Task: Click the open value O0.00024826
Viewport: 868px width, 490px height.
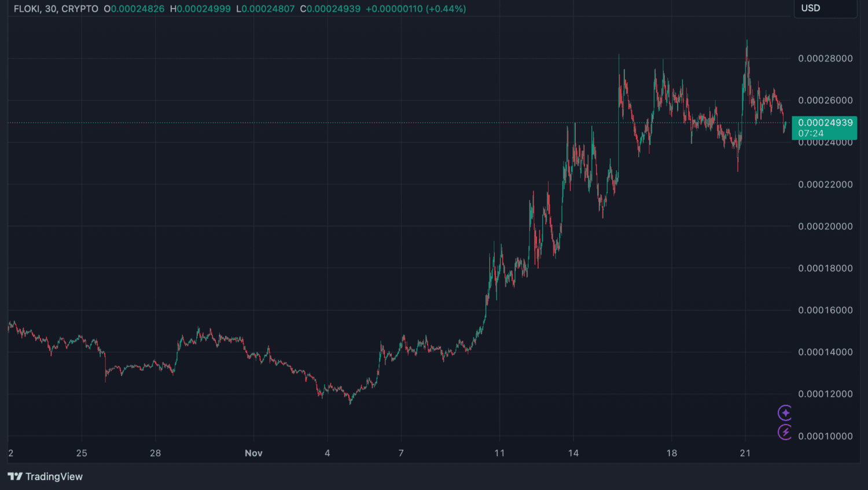Action: point(134,9)
